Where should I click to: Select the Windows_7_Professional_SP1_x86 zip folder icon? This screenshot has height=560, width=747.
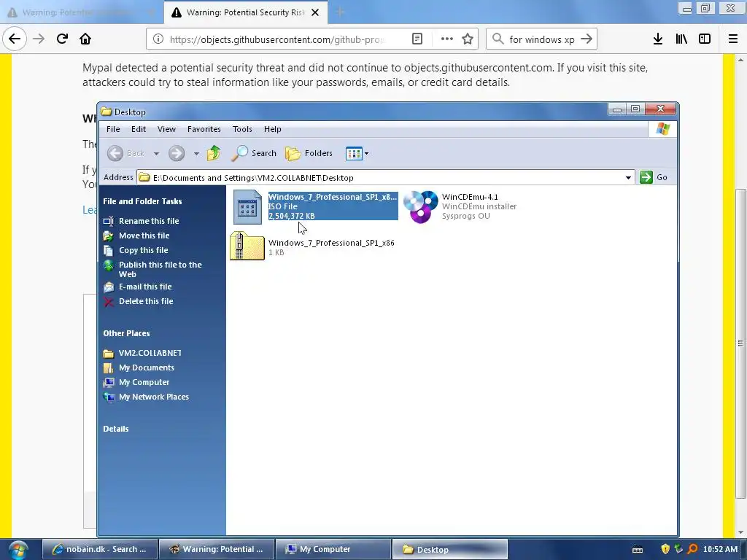[247, 246]
